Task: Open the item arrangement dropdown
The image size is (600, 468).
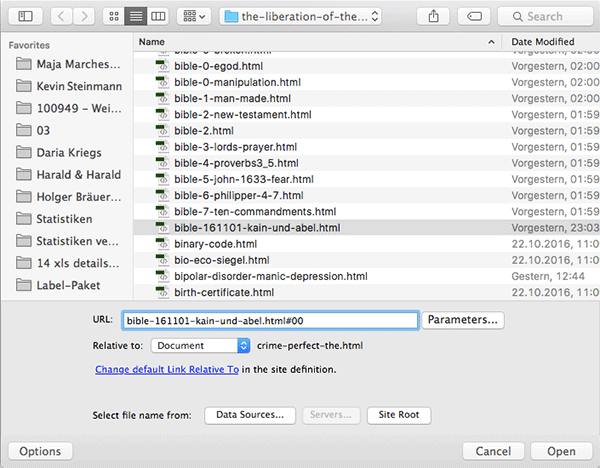Action: [193, 16]
